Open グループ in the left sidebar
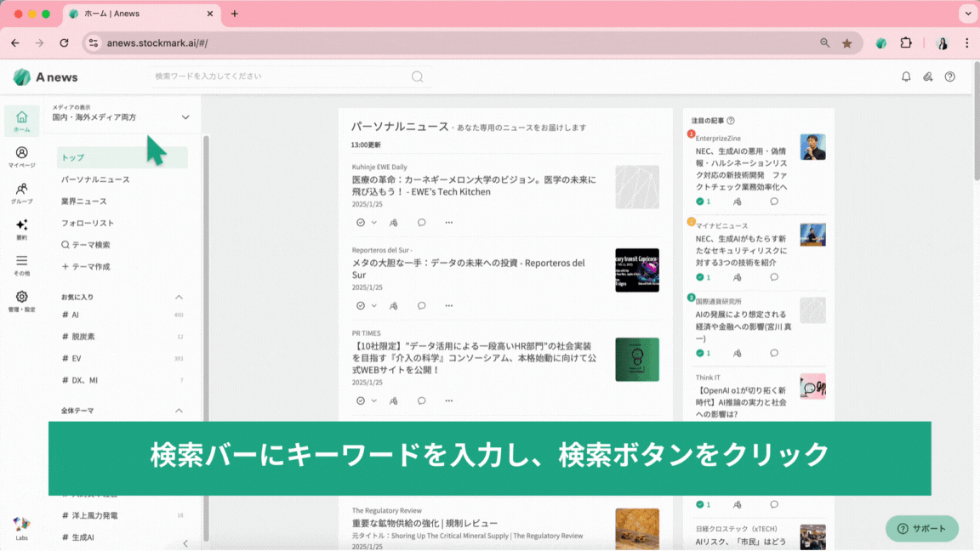Screen dimensions: 980x551 (21, 193)
